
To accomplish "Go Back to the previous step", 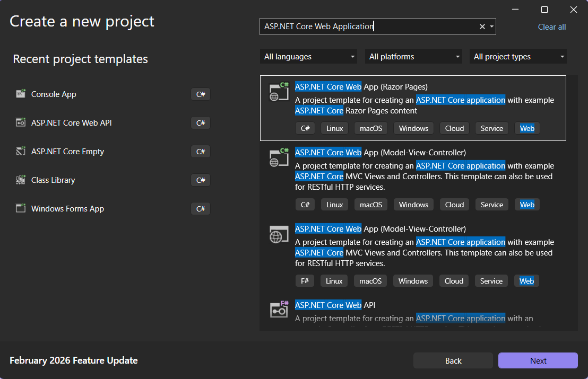I will click(x=453, y=360).
